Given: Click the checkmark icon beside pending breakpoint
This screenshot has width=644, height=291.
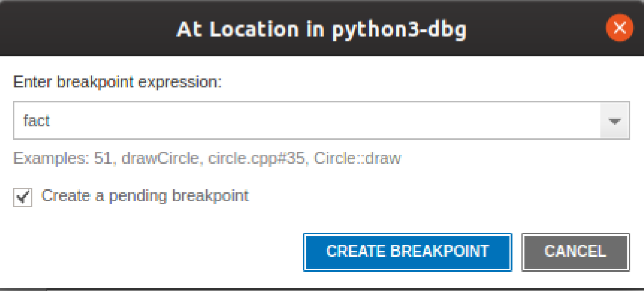Looking at the screenshot, I should tap(23, 197).
